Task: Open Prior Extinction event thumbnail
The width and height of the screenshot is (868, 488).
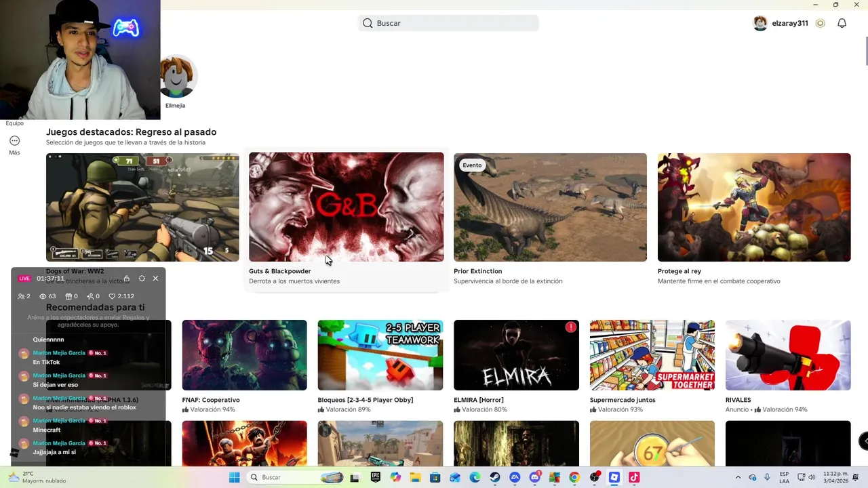Action: tap(550, 207)
